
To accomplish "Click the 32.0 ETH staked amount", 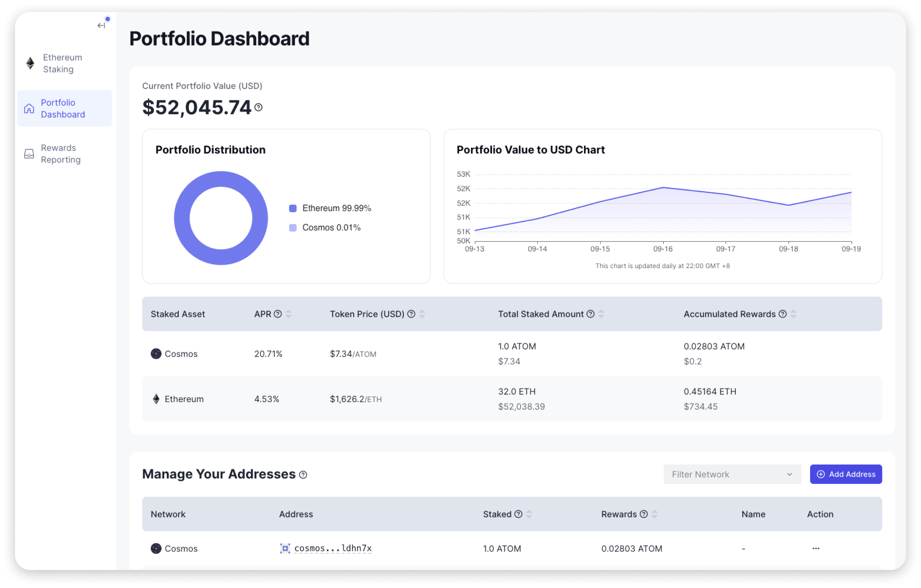I will [517, 392].
